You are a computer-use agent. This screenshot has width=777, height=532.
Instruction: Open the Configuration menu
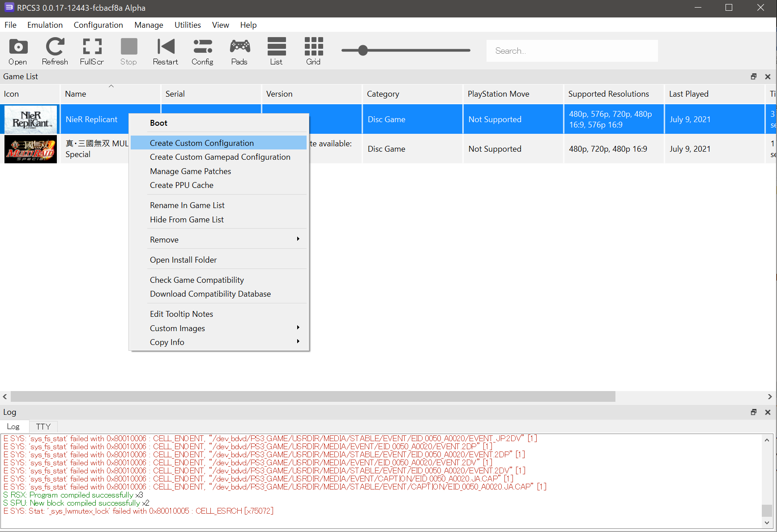(x=98, y=25)
